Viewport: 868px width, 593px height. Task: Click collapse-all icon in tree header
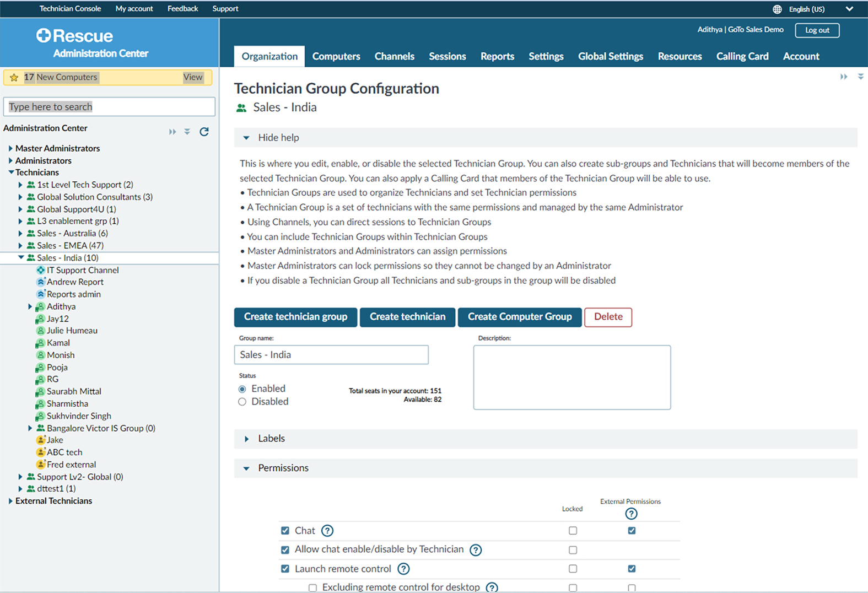coord(187,132)
